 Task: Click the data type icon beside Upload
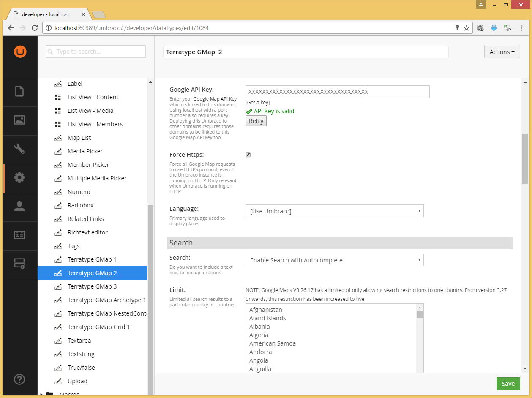(58, 381)
